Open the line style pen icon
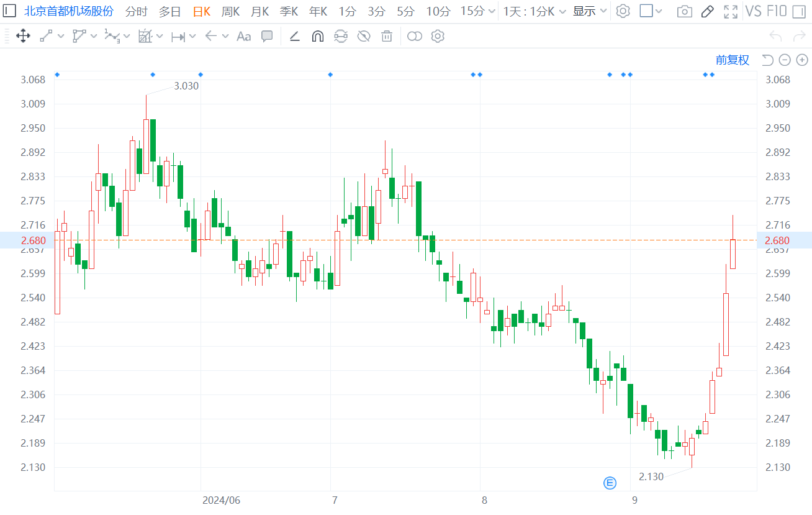This screenshot has width=812, height=515. tap(295, 36)
